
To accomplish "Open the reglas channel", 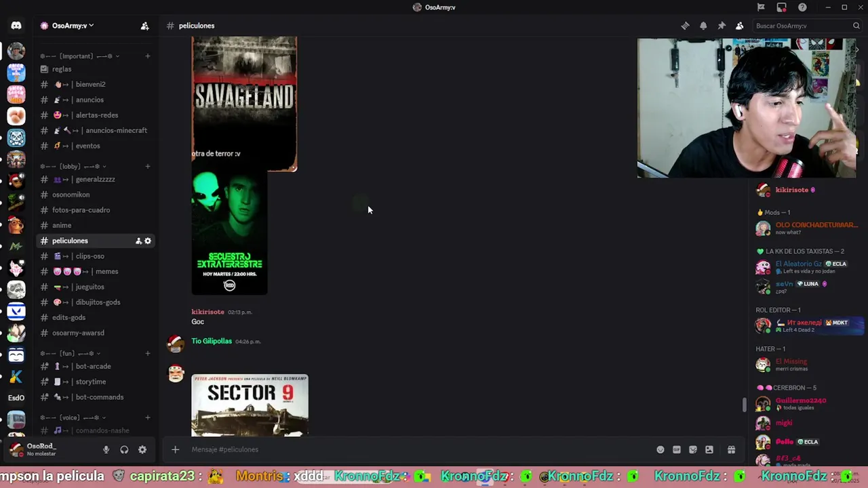I will (x=95, y=69).
